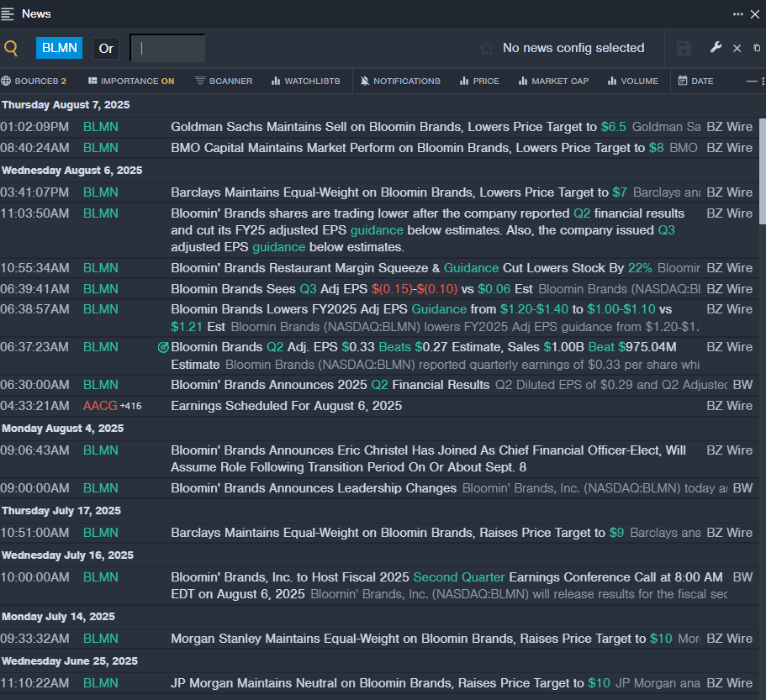The width and height of the screenshot is (766, 700).
Task: Open Barclays Lowers Price Target to $7 headline
Action: [x=399, y=192]
